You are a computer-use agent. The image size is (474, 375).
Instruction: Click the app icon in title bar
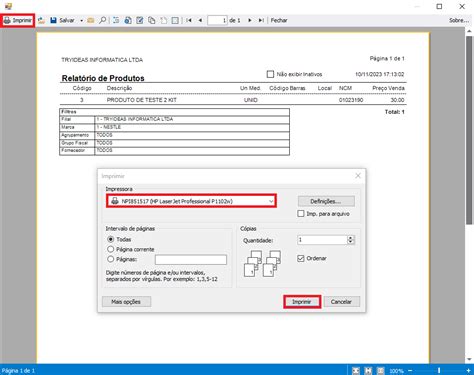(x=8, y=6)
